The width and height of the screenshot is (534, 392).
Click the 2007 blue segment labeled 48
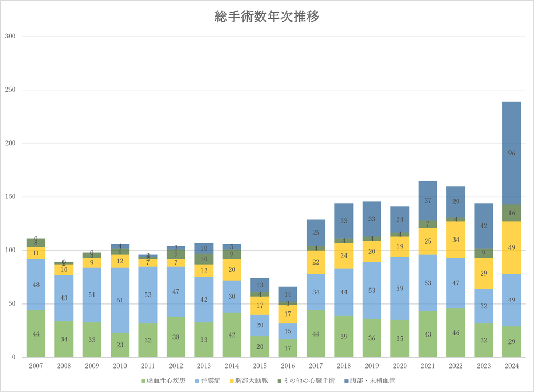36,285
